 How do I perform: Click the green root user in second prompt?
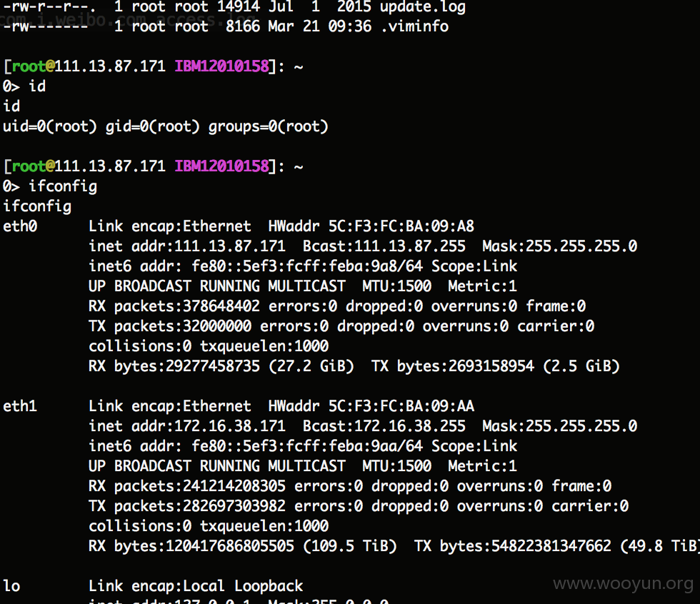point(29,166)
